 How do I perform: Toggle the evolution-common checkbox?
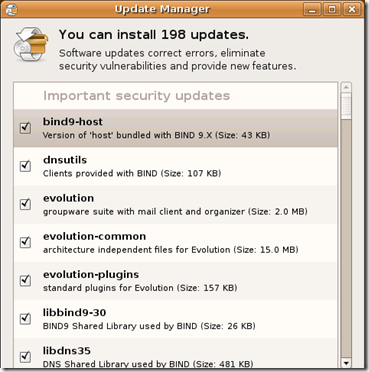pyautogui.click(x=25, y=242)
